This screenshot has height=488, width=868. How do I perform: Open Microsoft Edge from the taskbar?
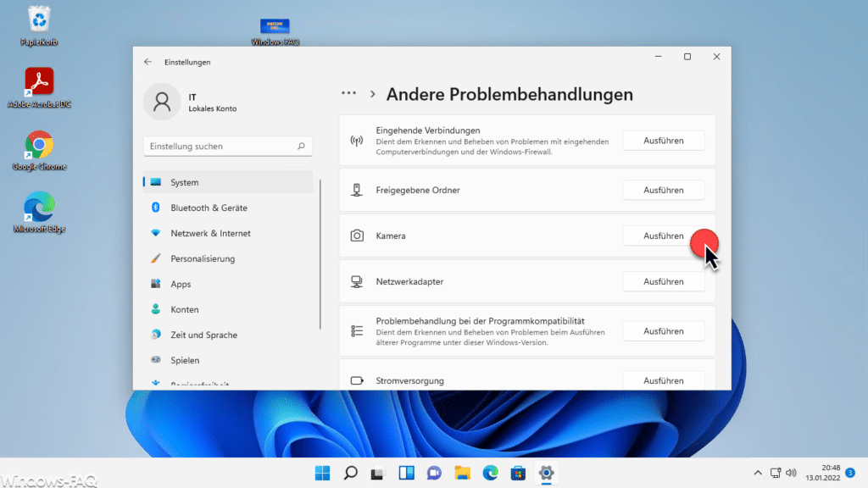pyautogui.click(x=490, y=473)
